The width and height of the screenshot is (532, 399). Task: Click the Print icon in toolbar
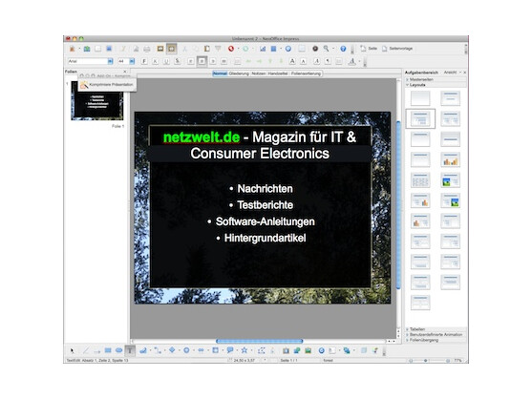coord(147,49)
